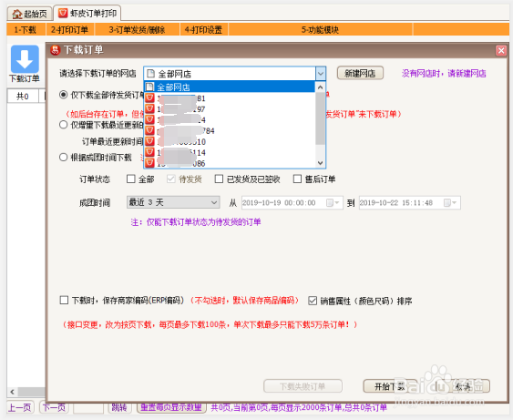Click the 下一页 button
The image size is (513, 420).
point(55,407)
